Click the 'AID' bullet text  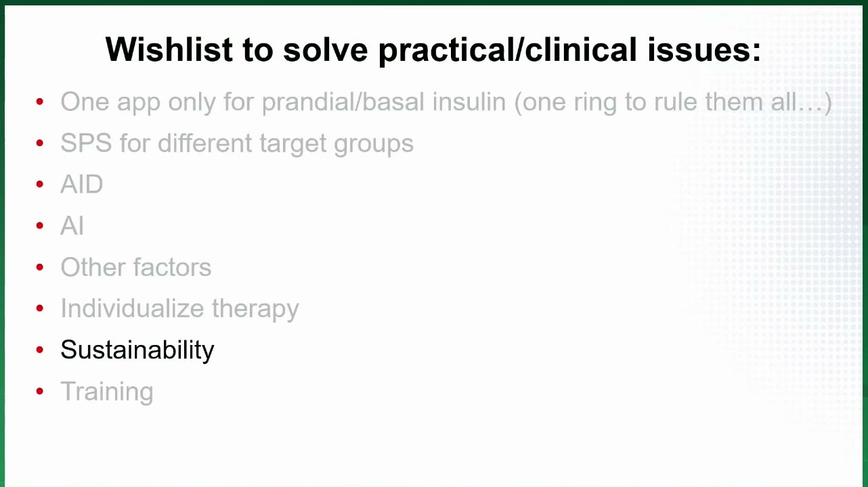click(x=82, y=185)
